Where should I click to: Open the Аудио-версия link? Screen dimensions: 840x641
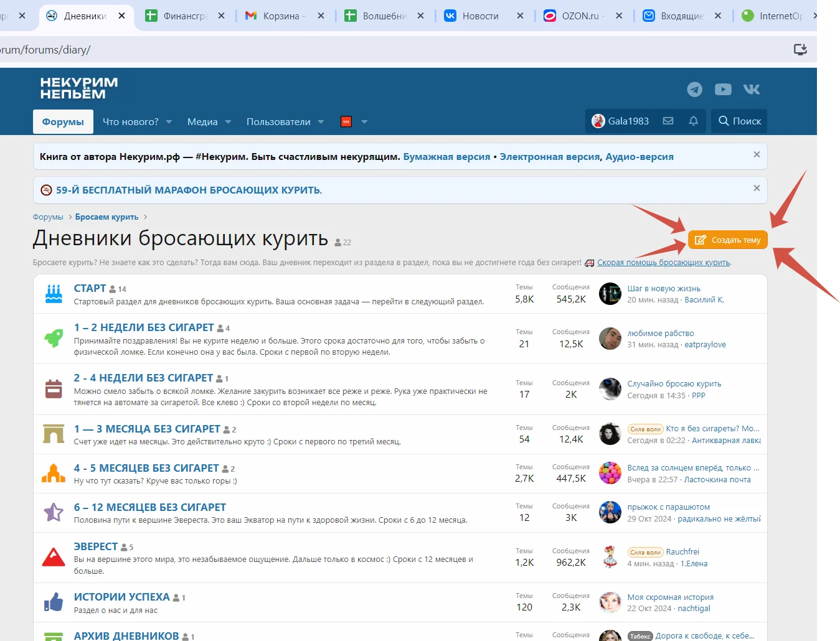(639, 157)
